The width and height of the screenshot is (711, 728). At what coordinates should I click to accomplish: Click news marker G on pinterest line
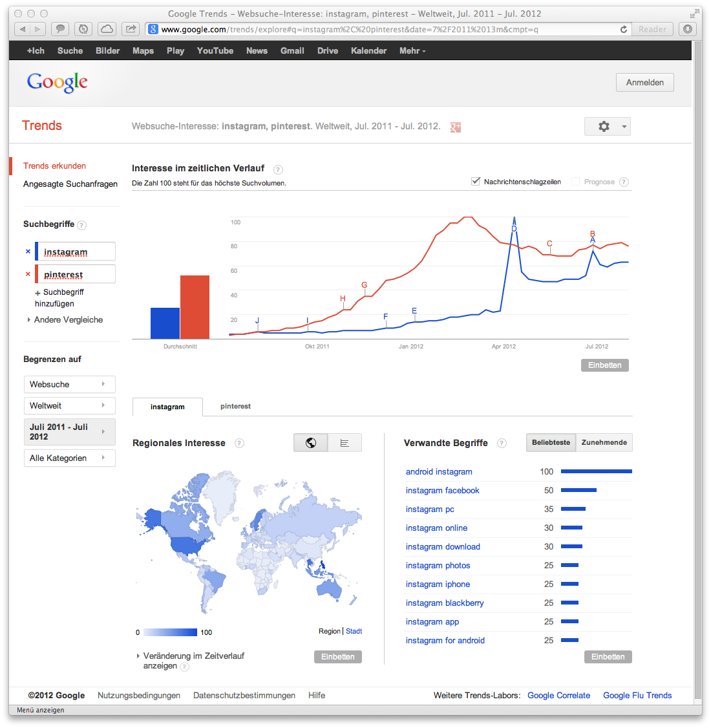(365, 285)
